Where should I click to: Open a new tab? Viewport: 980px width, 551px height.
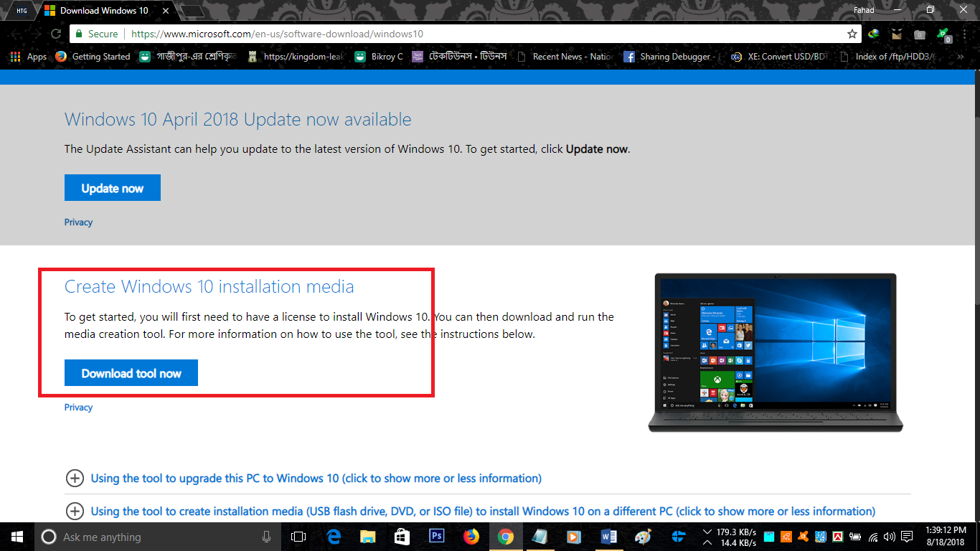coord(192,11)
